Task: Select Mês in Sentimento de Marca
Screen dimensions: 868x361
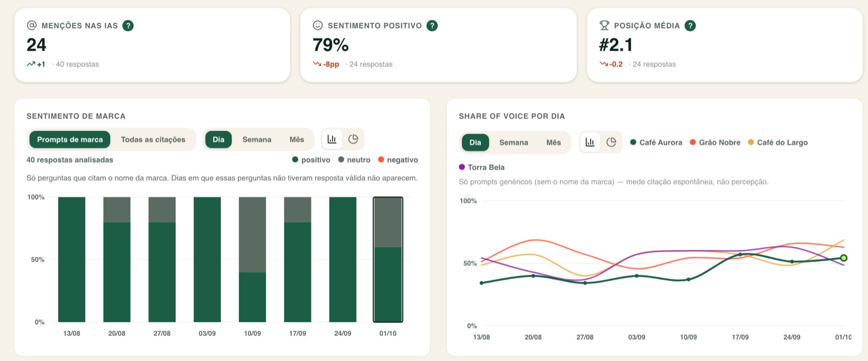Action: pos(297,139)
